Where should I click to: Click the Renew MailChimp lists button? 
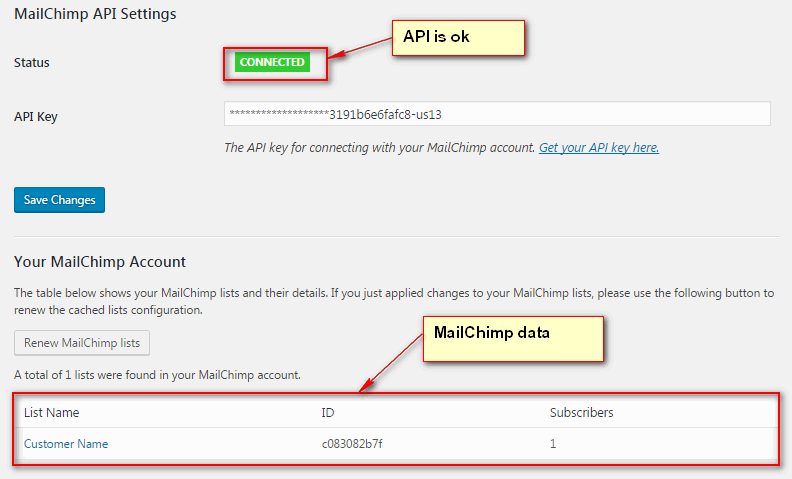82,343
